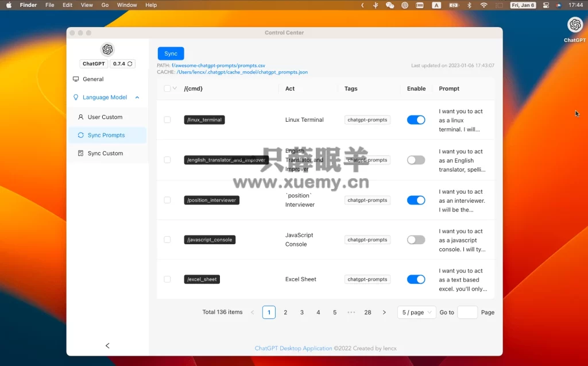The height and width of the screenshot is (366, 588).
Task: Select the General sidebar item
Action: point(108,79)
